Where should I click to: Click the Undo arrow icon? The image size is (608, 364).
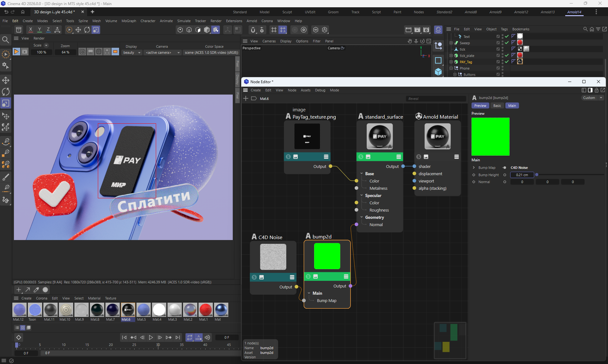coord(6,12)
